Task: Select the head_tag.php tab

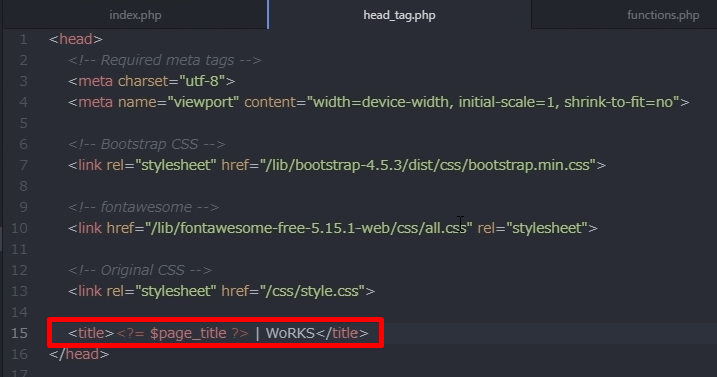Action: point(399,15)
